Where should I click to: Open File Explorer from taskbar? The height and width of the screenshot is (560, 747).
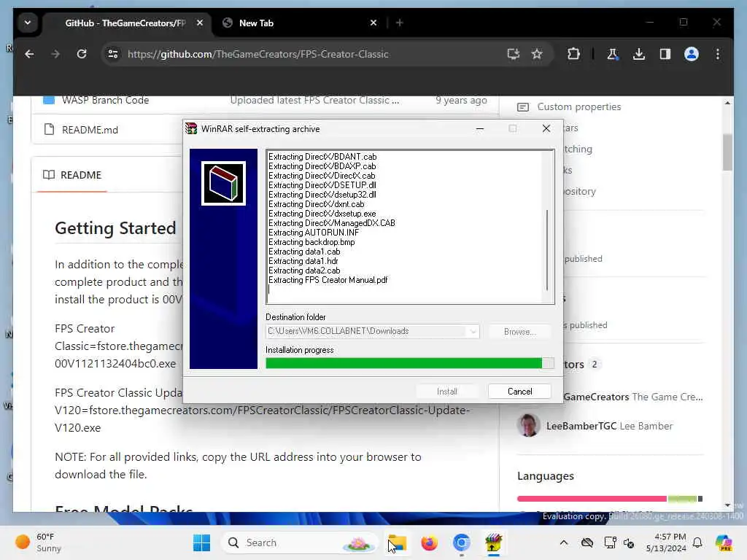(398, 542)
